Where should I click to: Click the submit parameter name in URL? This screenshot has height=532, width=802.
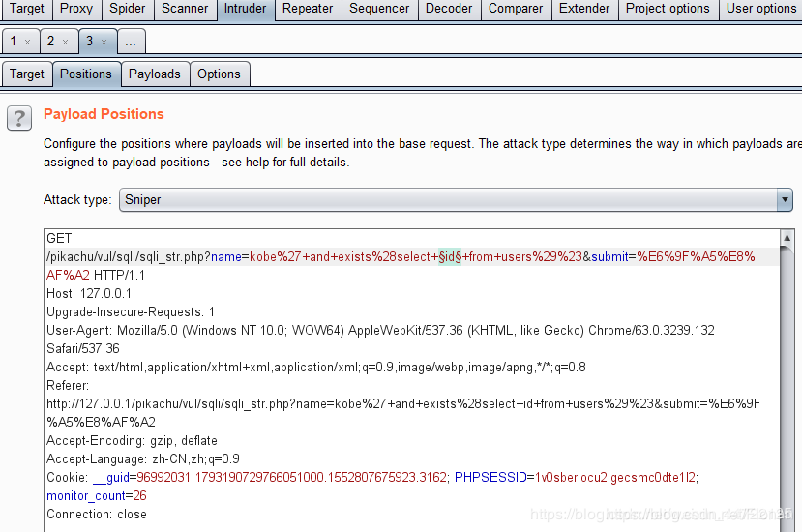pyautogui.click(x=609, y=256)
